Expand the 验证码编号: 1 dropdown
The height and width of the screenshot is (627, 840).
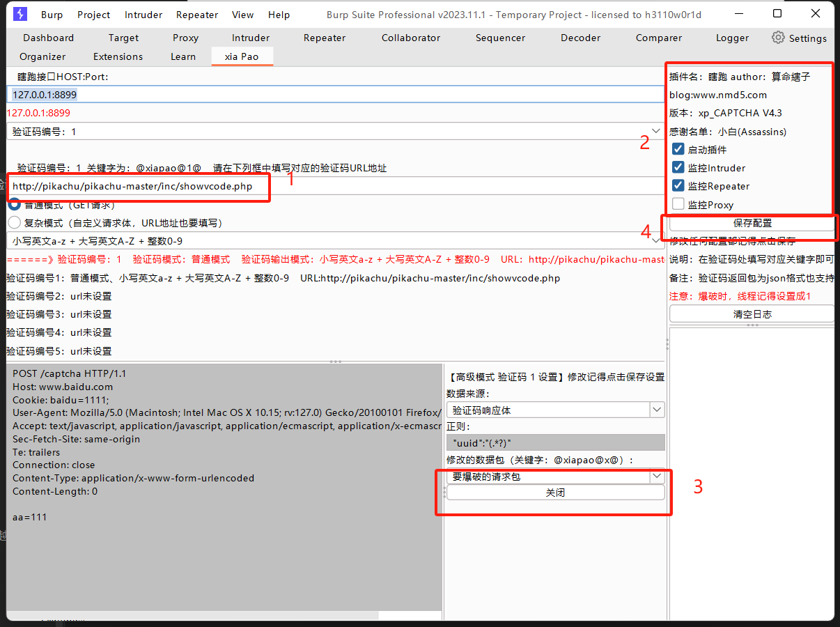[336, 131]
